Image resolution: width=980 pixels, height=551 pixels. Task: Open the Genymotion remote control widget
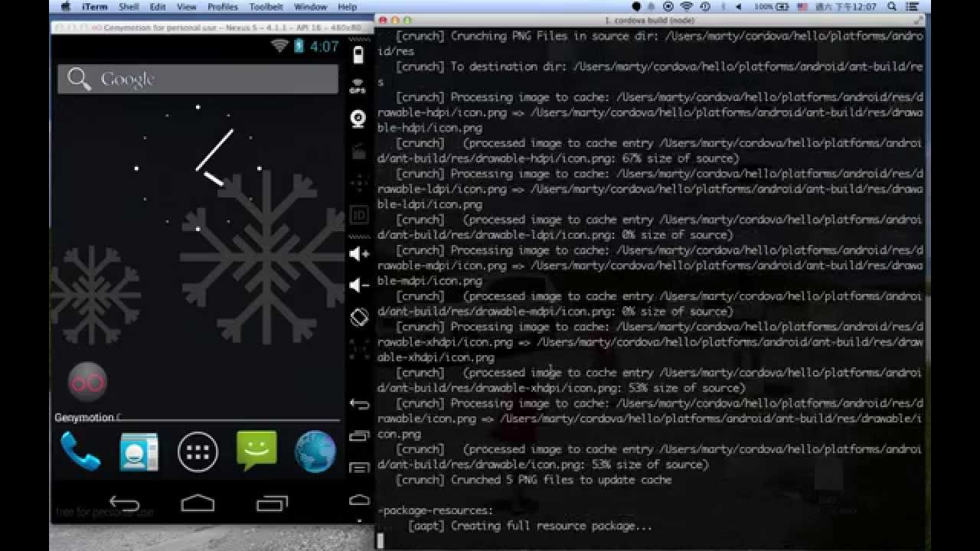358,183
